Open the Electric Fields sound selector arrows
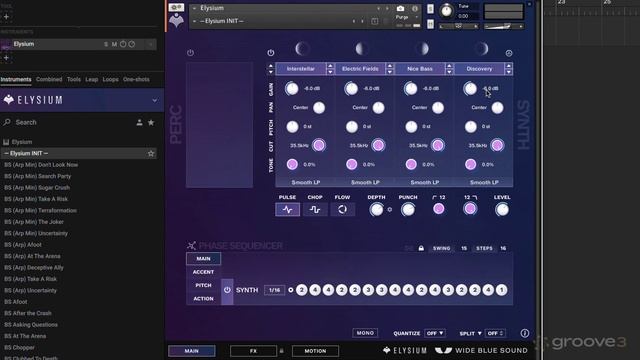 [390, 69]
